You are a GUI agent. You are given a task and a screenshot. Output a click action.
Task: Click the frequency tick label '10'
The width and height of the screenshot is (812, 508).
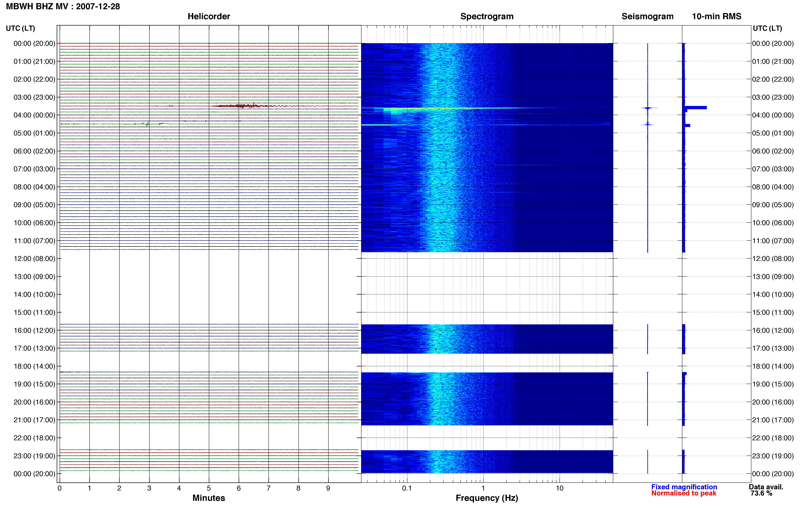(x=559, y=488)
